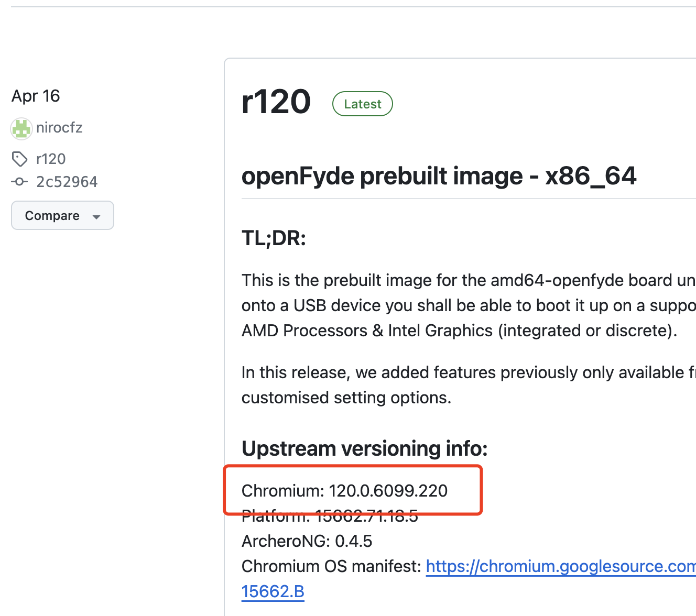Expand the Compare dropdown caret
This screenshot has width=696, height=616.
[x=96, y=216]
